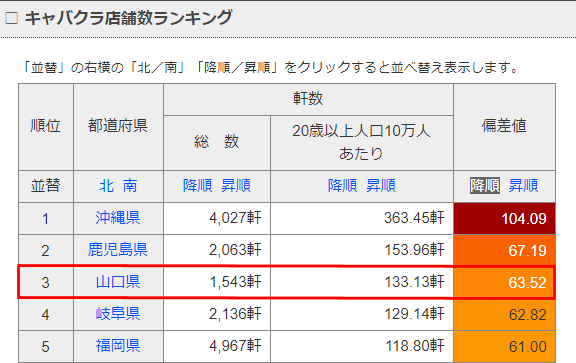Viewport: 576px width, 363px height.
Task: Select the highlighted 降順 under 偏差値
Action: pos(485,186)
